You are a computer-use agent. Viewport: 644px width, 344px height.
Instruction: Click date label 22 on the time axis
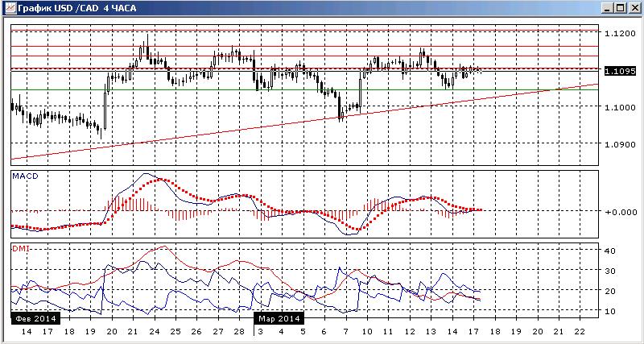point(580,331)
